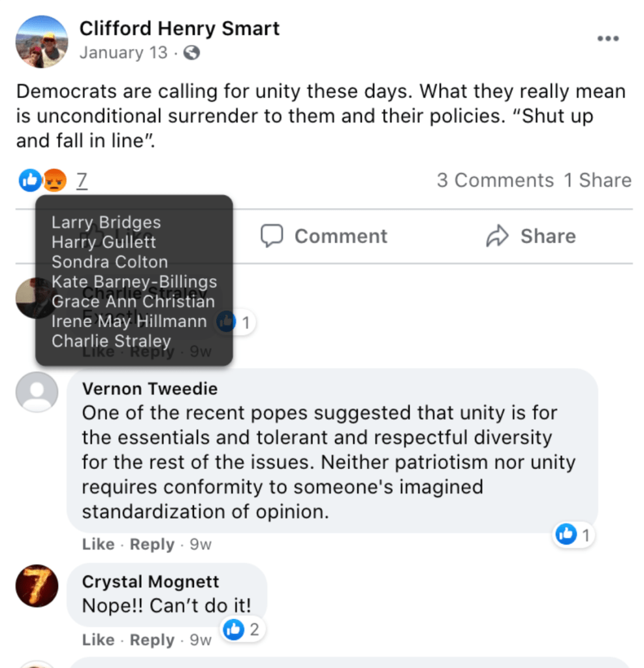Reply to Crystal Mognett's comment
Viewport: 644px width, 668px height.
click(x=152, y=640)
